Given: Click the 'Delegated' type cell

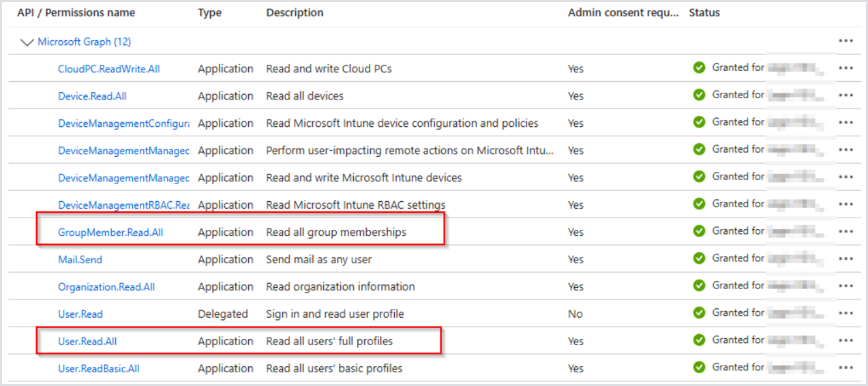Looking at the screenshot, I should click(223, 314).
